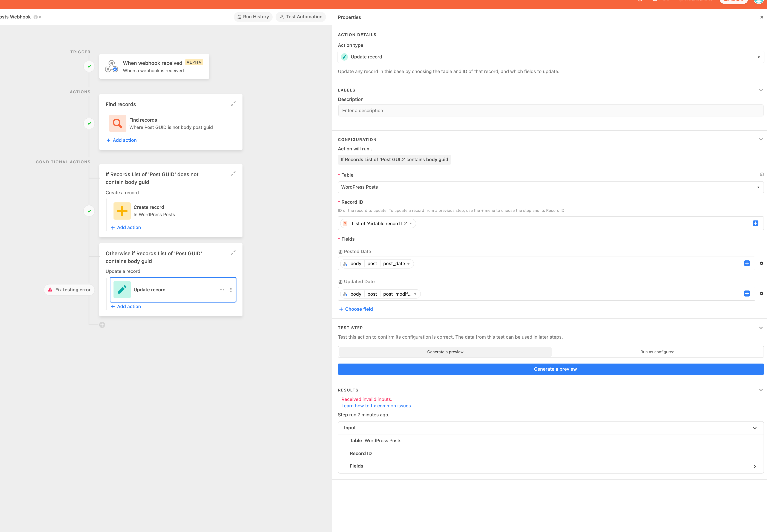Click the expand table icon next to Table
The height and width of the screenshot is (532, 767).
pos(761,175)
